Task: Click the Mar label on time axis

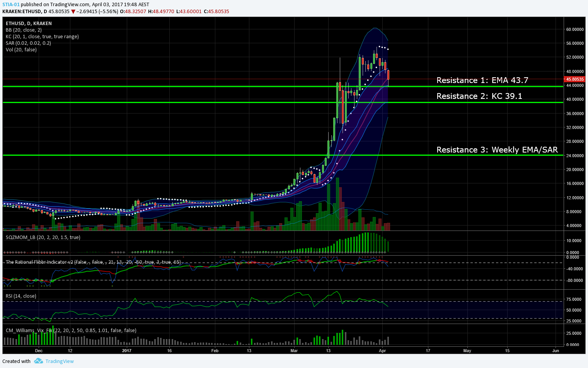Action: coord(294,351)
